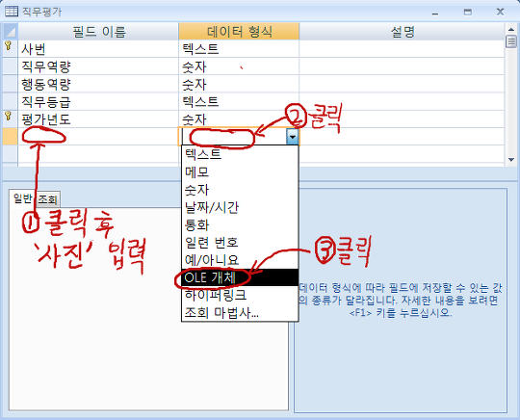Viewport: 520px width, 420px height.
Task: Click field name cell 평가년도
Action: (x=98, y=118)
